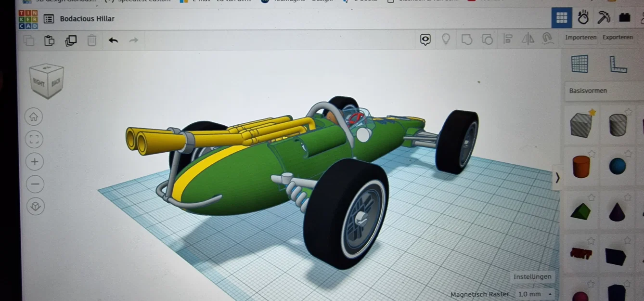644x301 pixels.
Task: Open Instellingen grid settings
Action: pyautogui.click(x=532, y=277)
